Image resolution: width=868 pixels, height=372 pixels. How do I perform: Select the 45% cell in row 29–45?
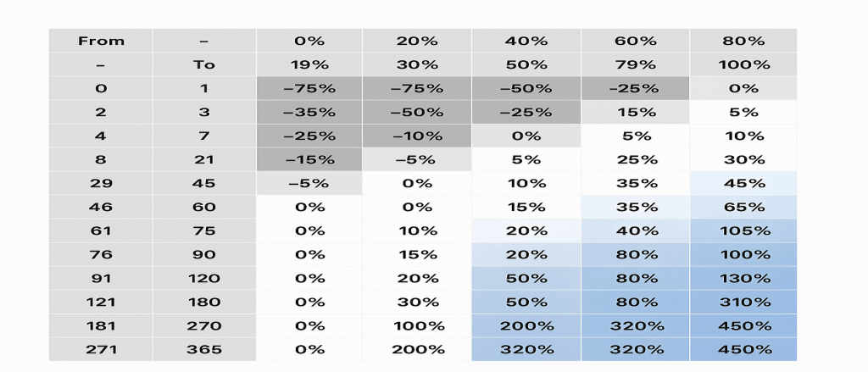tap(743, 182)
